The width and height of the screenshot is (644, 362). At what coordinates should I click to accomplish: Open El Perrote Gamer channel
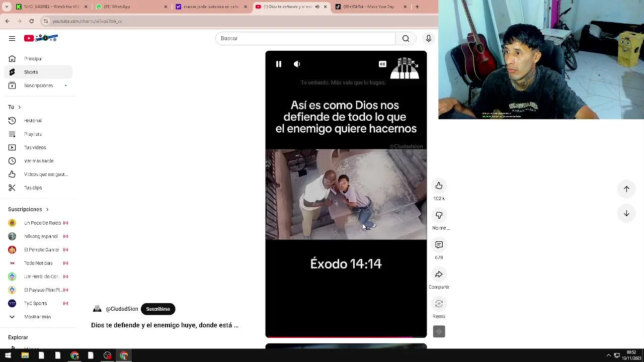point(38,250)
